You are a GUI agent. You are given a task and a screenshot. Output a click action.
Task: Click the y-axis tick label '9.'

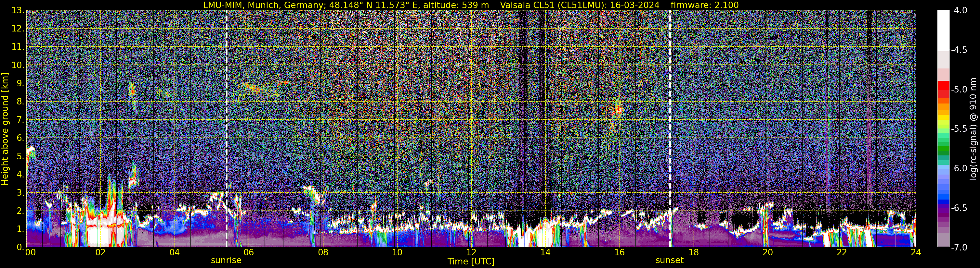20,83
